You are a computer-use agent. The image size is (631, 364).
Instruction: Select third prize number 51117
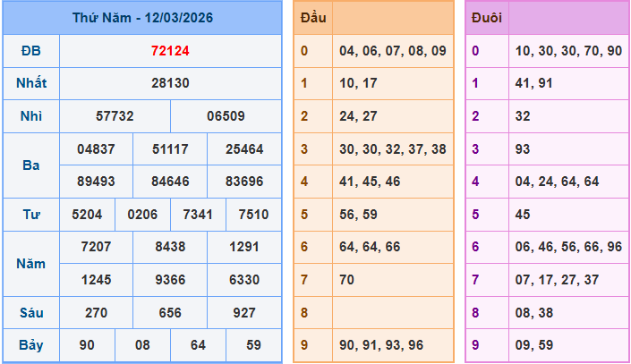tap(170, 148)
